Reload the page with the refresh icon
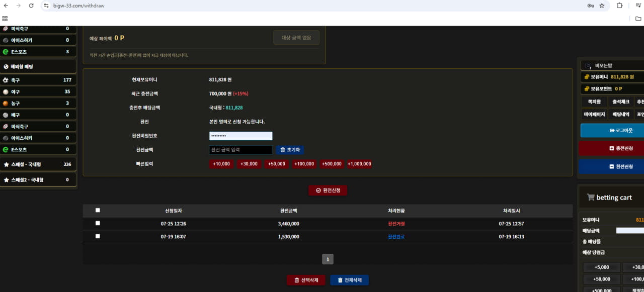 click(x=31, y=6)
